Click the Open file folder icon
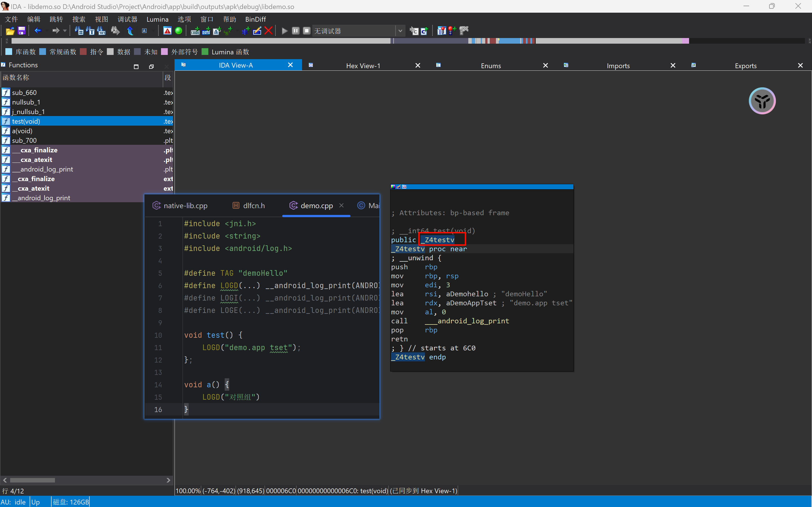 (x=10, y=31)
